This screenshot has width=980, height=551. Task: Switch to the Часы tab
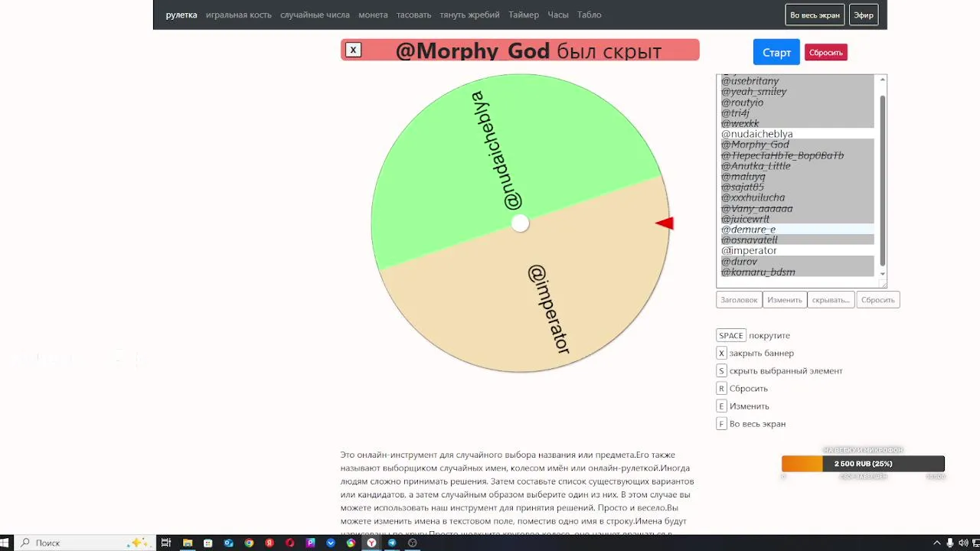pyautogui.click(x=558, y=15)
